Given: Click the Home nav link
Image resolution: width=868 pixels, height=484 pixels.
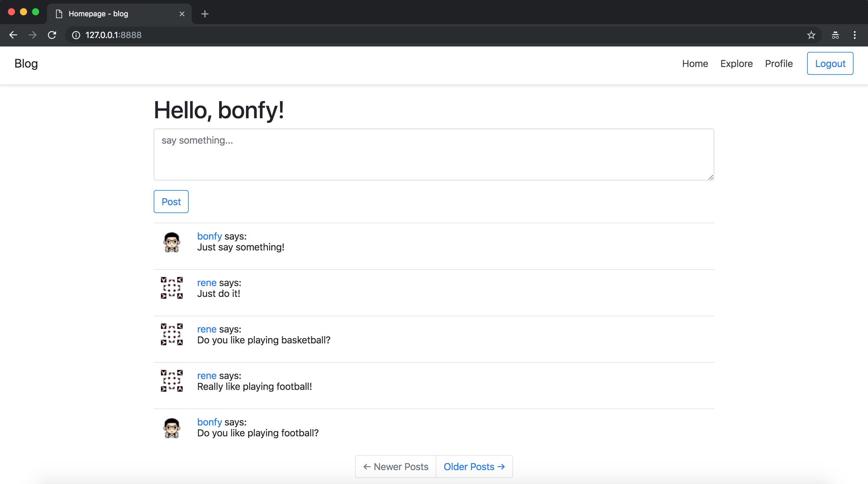Looking at the screenshot, I should (x=695, y=63).
